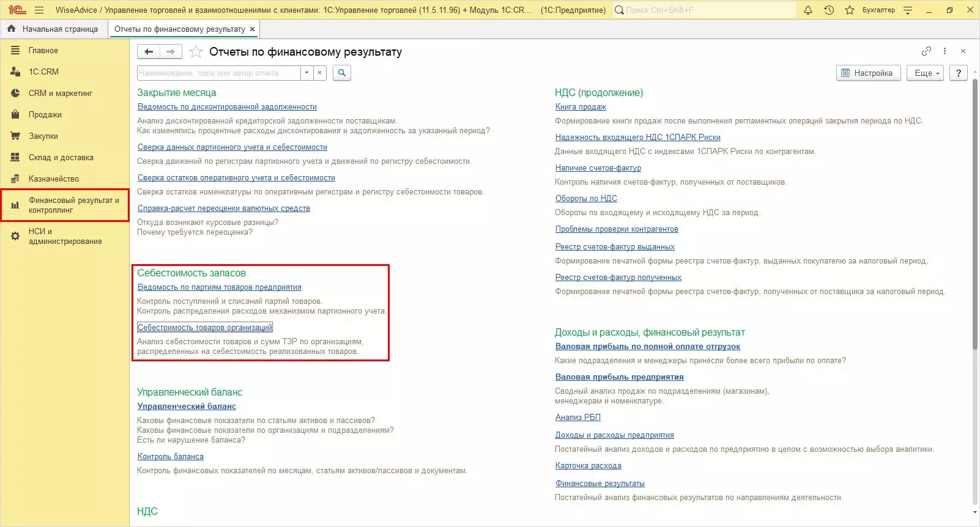Screen dimensions: 980x527
Task: Open the Главное section
Action: point(65,51)
